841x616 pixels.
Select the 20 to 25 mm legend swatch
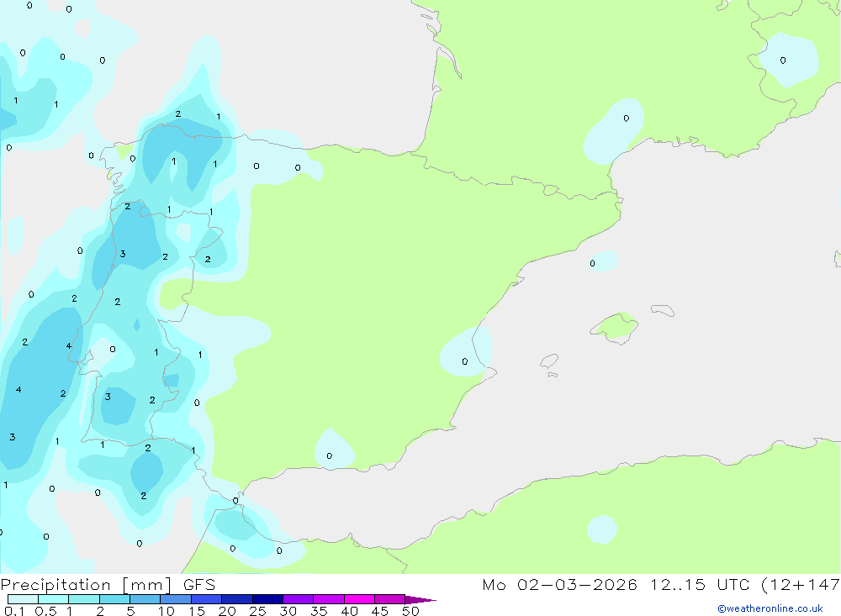click(237, 599)
